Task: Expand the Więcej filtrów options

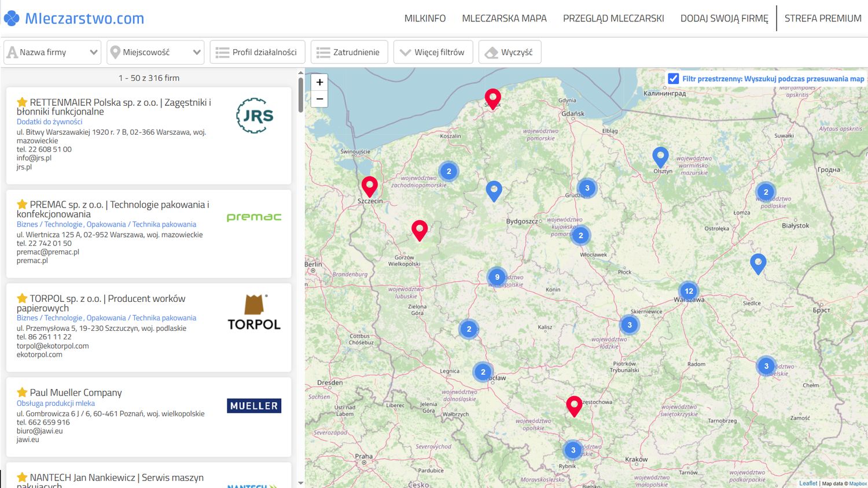Action: 433,52
